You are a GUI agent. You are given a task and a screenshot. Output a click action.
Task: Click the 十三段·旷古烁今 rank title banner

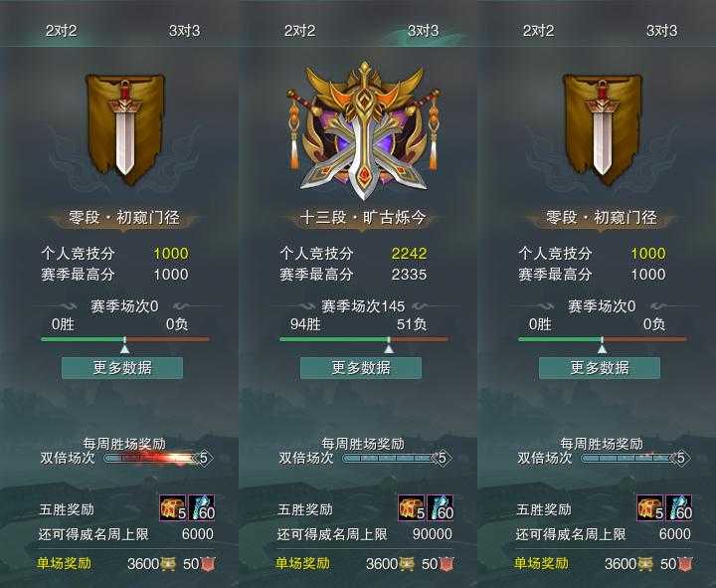coord(363,218)
